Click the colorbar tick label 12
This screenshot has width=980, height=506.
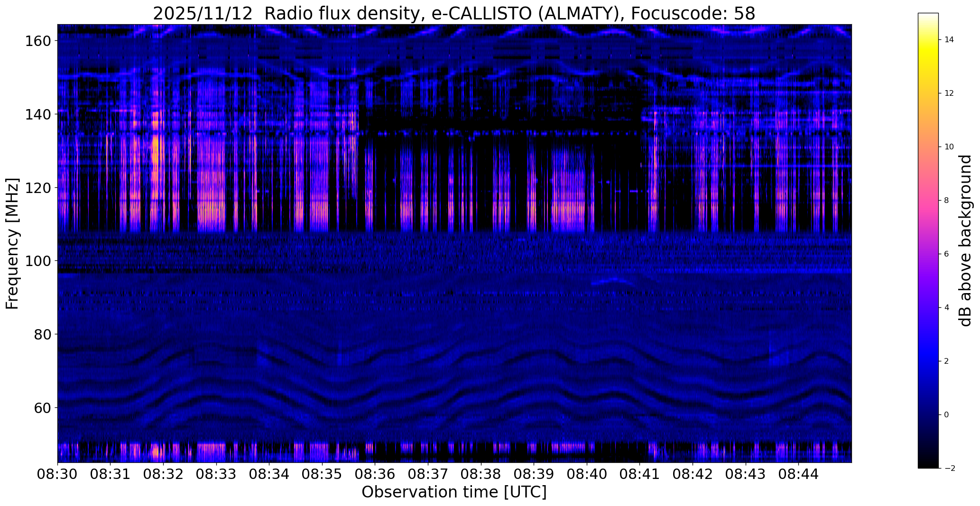click(x=949, y=93)
